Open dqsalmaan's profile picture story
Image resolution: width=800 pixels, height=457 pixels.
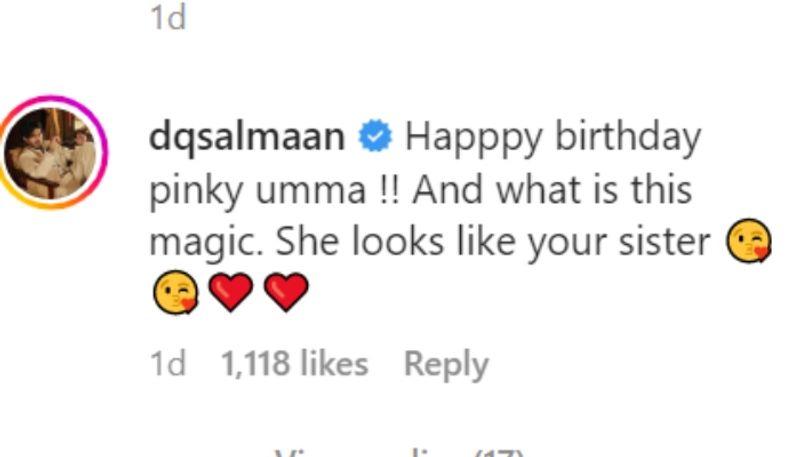click(52, 152)
